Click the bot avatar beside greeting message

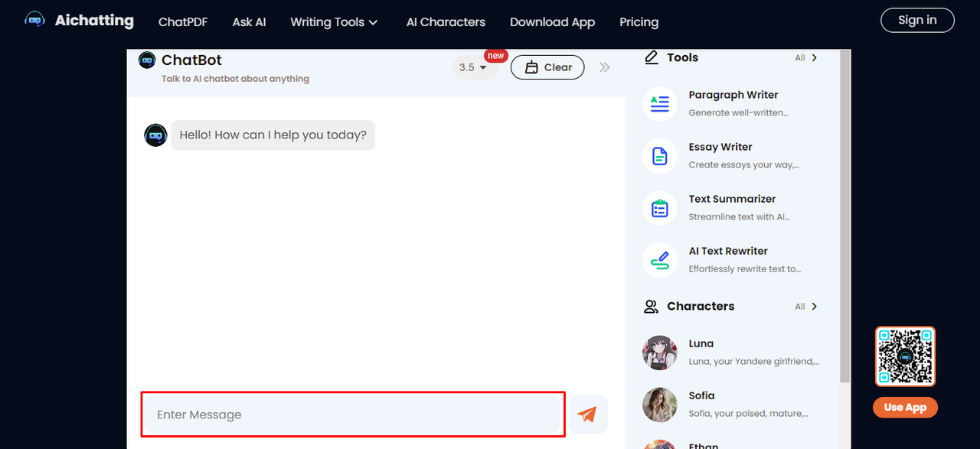click(x=155, y=135)
